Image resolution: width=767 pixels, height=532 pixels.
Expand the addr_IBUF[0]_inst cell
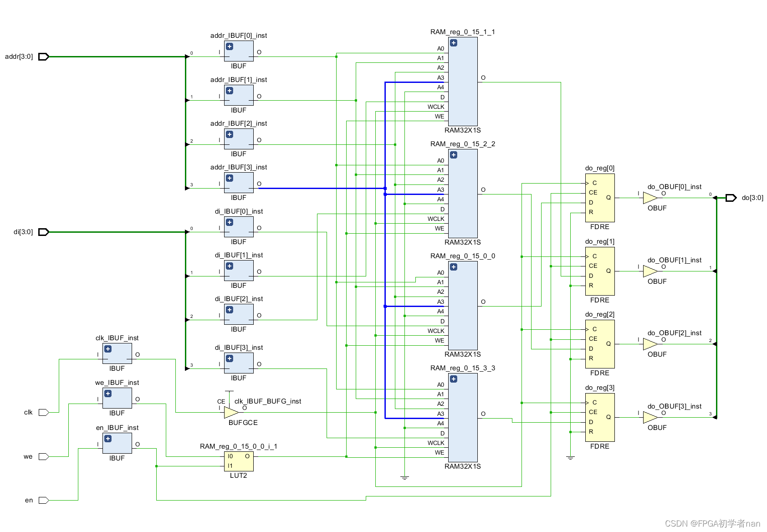(x=229, y=46)
